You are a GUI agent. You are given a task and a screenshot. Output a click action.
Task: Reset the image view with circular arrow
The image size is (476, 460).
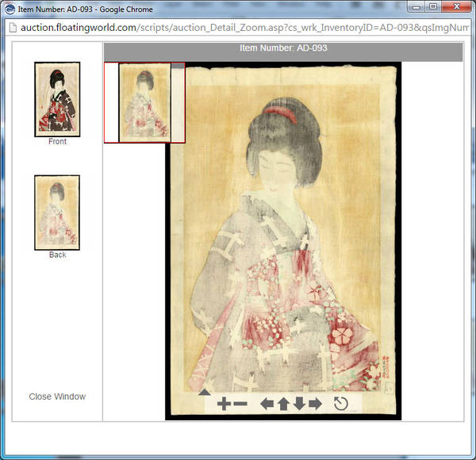point(340,404)
